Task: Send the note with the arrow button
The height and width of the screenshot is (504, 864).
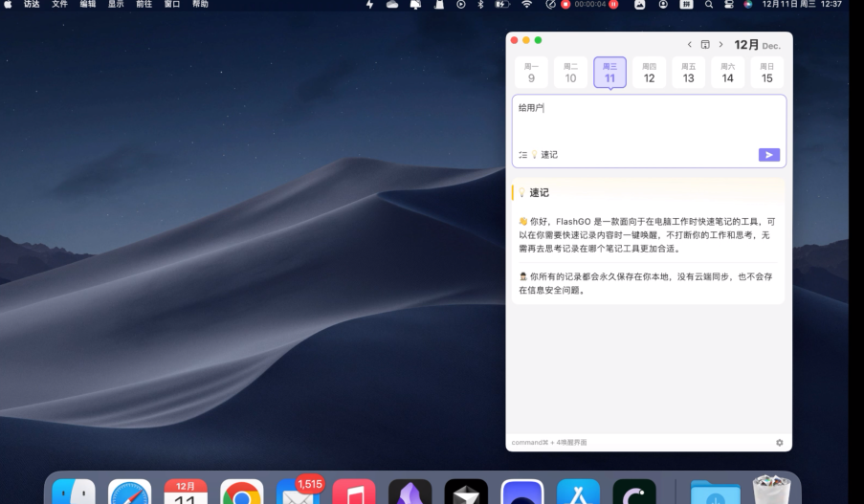Action: pyautogui.click(x=768, y=155)
